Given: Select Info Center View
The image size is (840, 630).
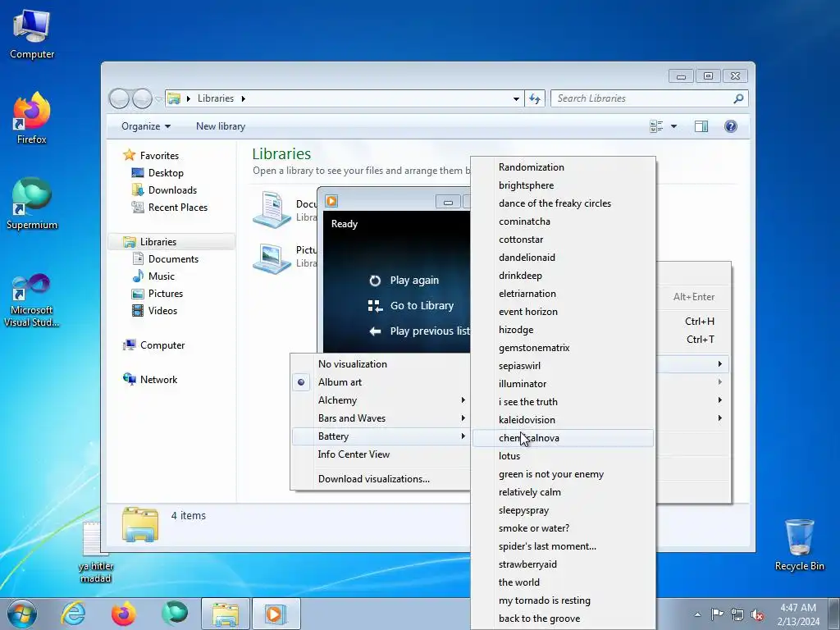Looking at the screenshot, I should [381, 454].
